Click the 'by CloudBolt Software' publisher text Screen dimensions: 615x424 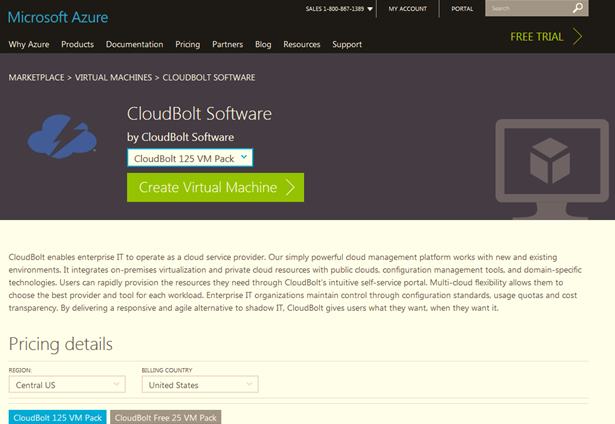180,137
